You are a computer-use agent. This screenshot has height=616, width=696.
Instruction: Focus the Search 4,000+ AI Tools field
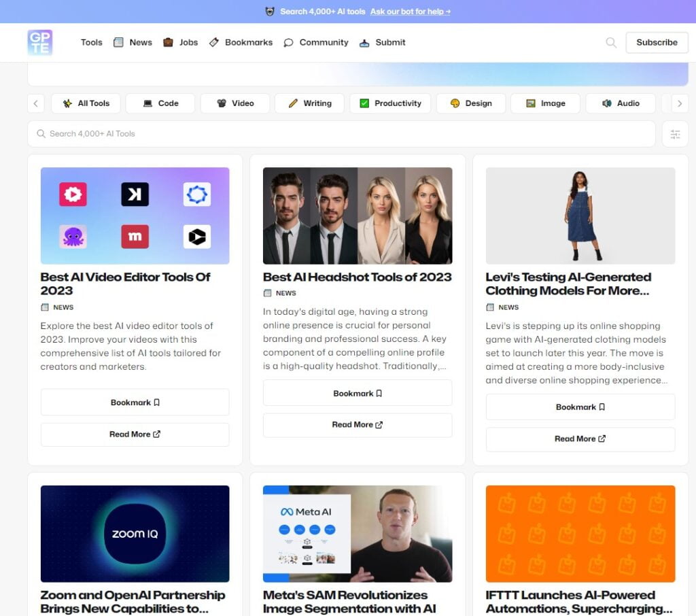pyautogui.click(x=340, y=134)
